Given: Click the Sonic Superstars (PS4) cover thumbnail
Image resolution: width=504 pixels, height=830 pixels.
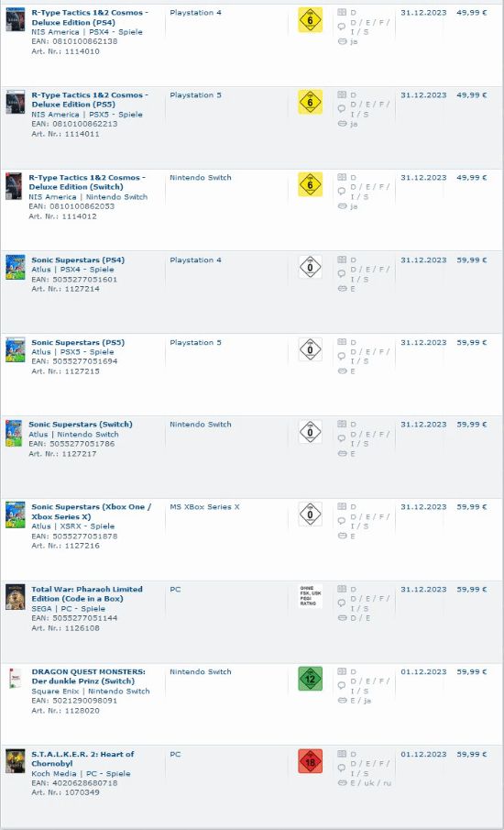Looking at the screenshot, I should (16, 267).
